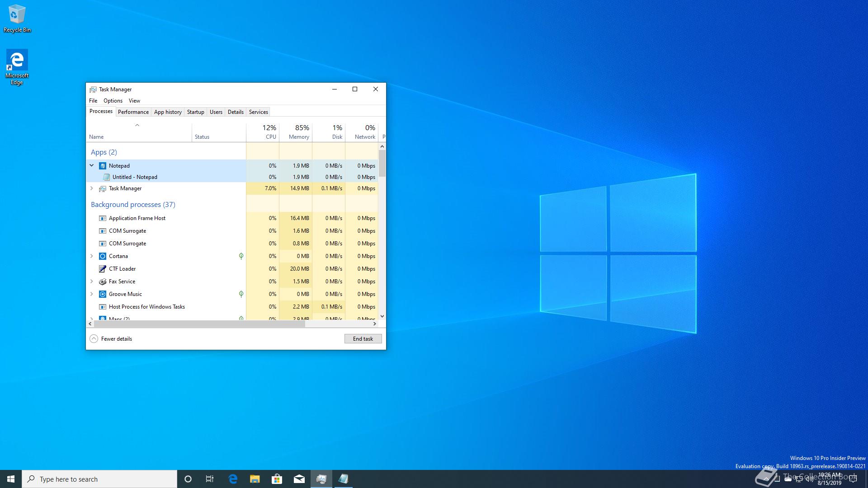Click the Background processes (37) heading
868x488 pixels.
pos(133,205)
